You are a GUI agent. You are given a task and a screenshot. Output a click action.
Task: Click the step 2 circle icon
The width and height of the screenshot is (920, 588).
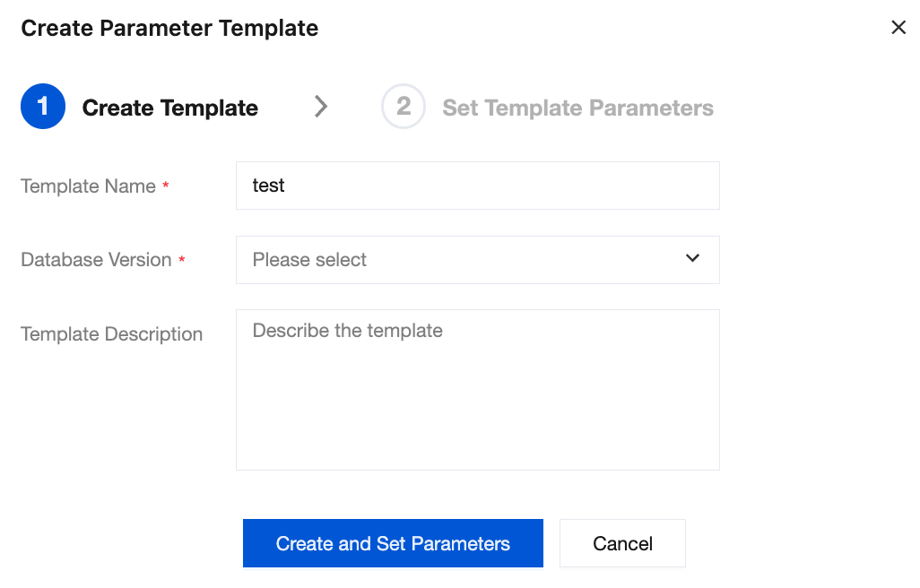click(404, 108)
